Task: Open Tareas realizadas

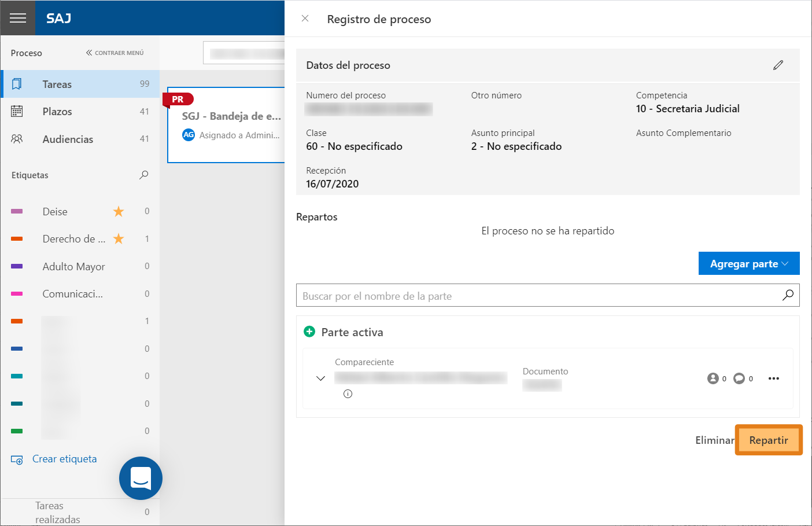Action: click(x=57, y=512)
